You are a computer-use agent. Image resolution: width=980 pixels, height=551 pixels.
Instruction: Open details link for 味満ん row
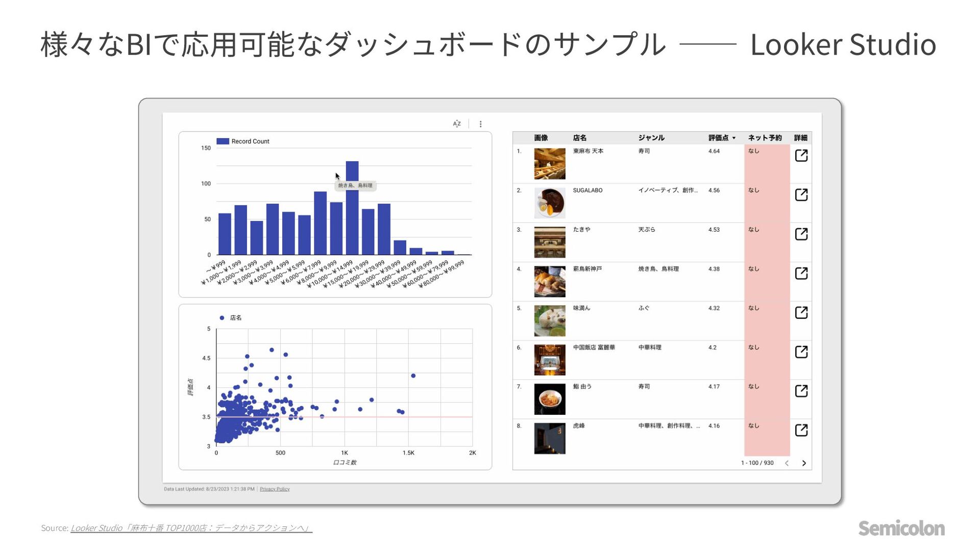click(801, 313)
